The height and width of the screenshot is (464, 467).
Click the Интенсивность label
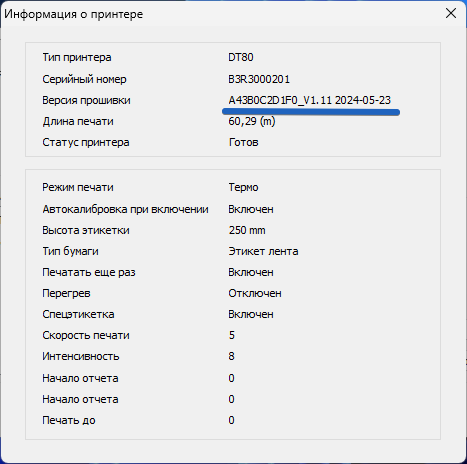click(x=81, y=356)
